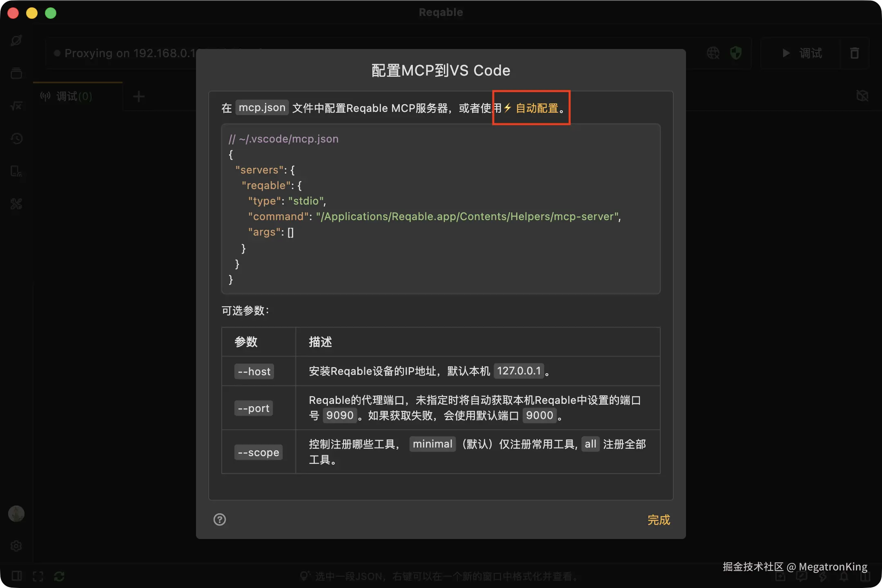Open settings via the sidebar gear icon

[16, 546]
